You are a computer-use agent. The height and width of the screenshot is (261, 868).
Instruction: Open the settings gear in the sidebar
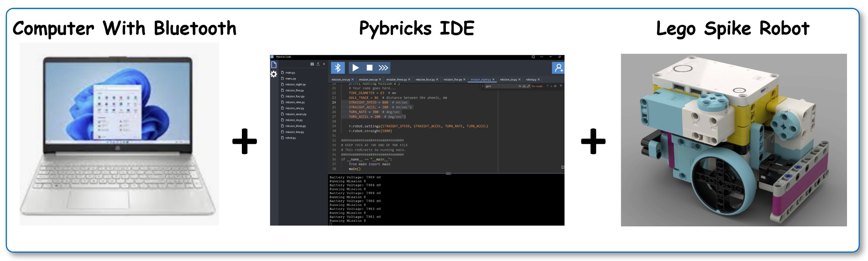pos(274,74)
